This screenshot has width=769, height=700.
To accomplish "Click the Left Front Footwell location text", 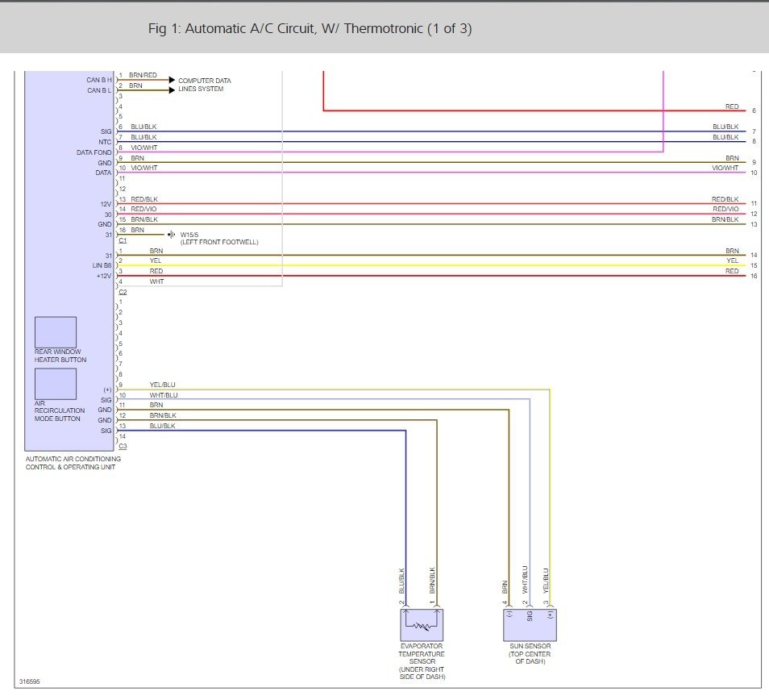I will (219, 243).
